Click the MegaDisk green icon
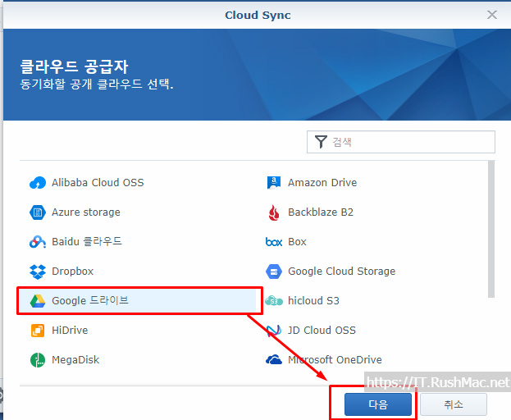Screen dimensions: 511x420 (x=38, y=360)
